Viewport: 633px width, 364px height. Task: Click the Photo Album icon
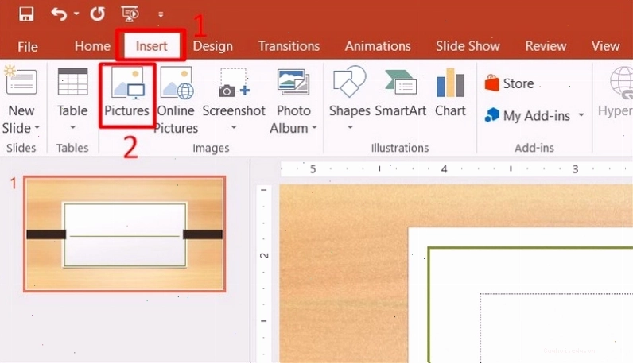click(x=293, y=83)
